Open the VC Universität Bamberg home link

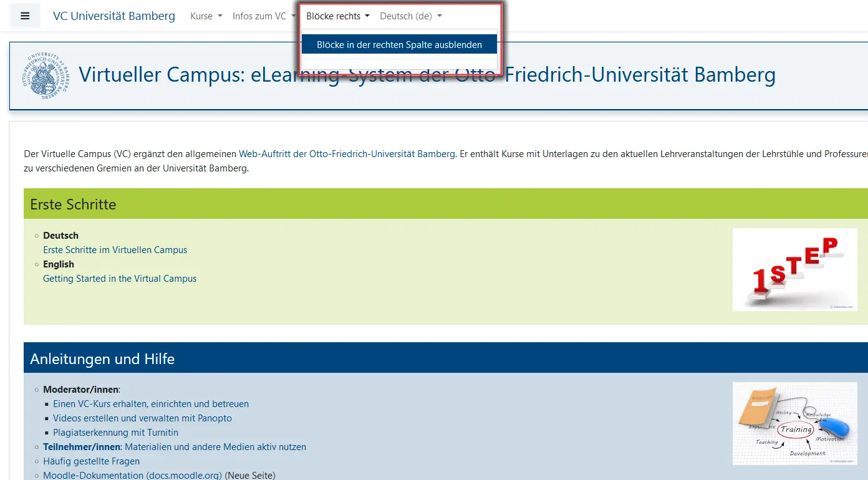pos(114,16)
